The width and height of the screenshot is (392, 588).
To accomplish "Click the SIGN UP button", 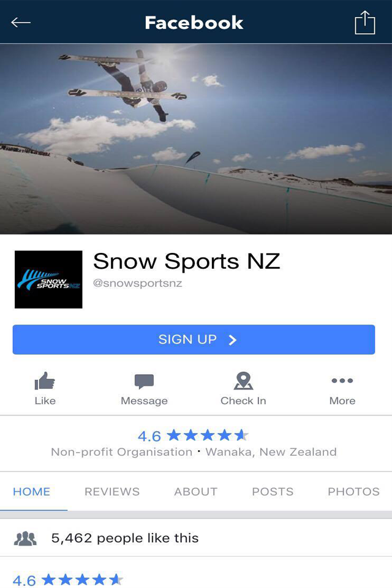I will pyautogui.click(x=194, y=339).
